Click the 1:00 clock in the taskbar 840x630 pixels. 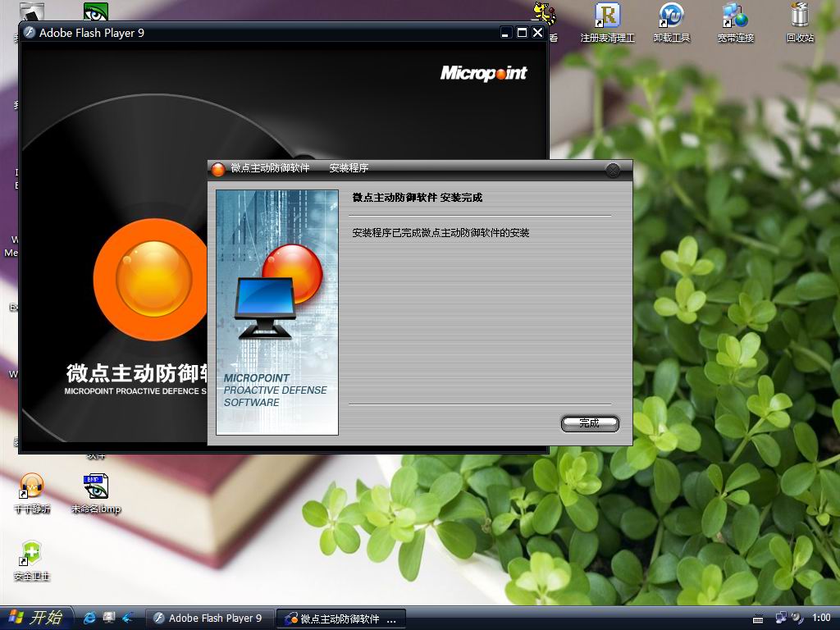point(821,618)
